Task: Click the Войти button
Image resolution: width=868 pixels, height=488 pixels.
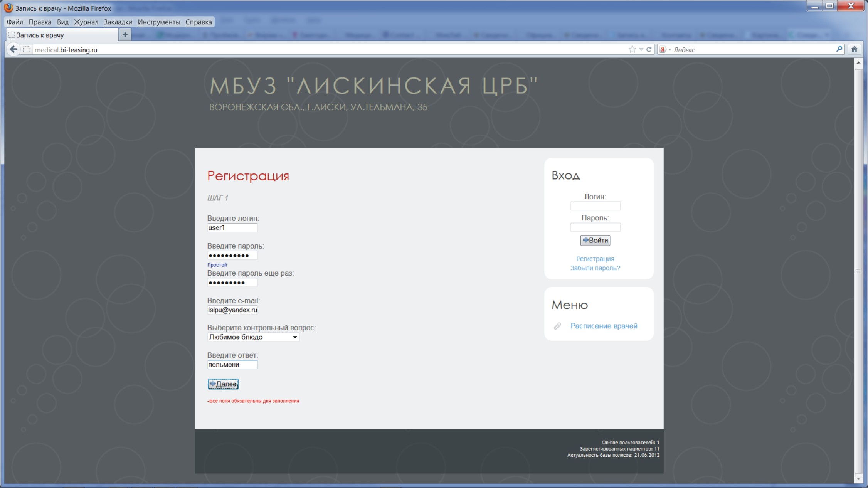Action: coord(595,240)
